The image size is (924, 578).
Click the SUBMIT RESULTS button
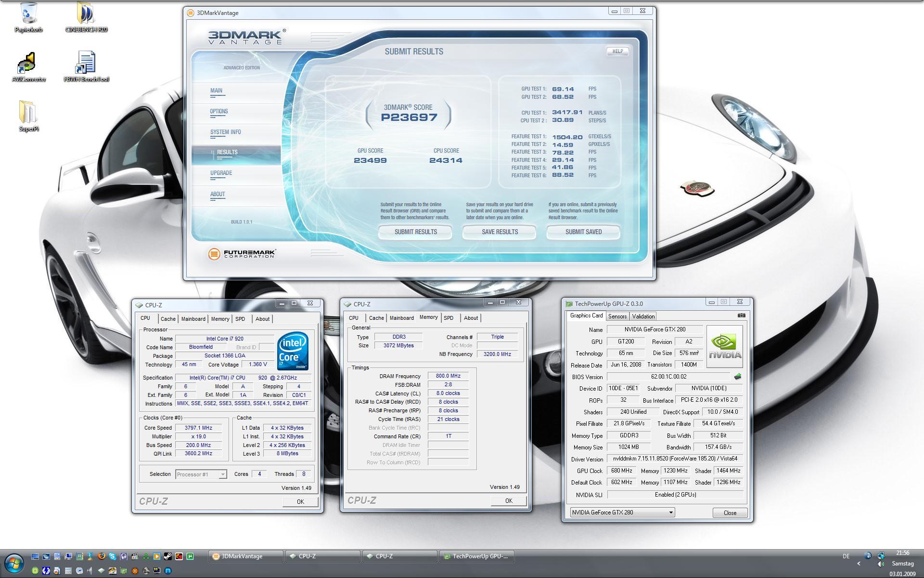(x=415, y=232)
